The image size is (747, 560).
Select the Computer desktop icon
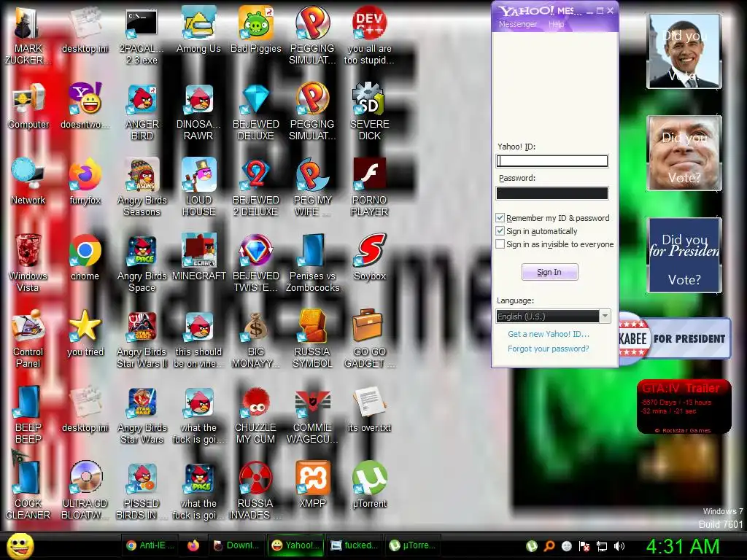[x=28, y=106]
